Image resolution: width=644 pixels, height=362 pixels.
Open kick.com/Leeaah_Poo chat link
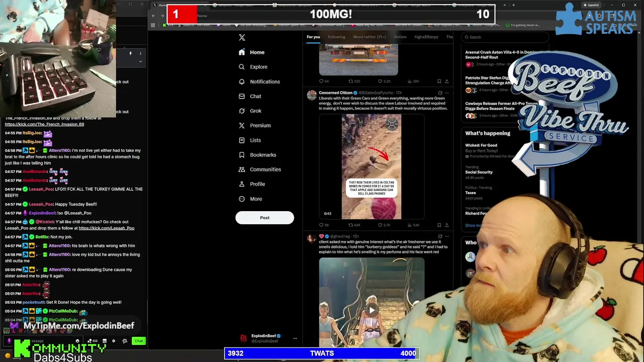click(x=107, y=228)
